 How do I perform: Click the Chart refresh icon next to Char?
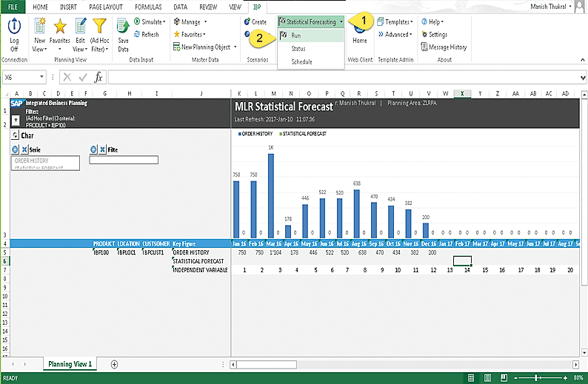pos(15,135)
